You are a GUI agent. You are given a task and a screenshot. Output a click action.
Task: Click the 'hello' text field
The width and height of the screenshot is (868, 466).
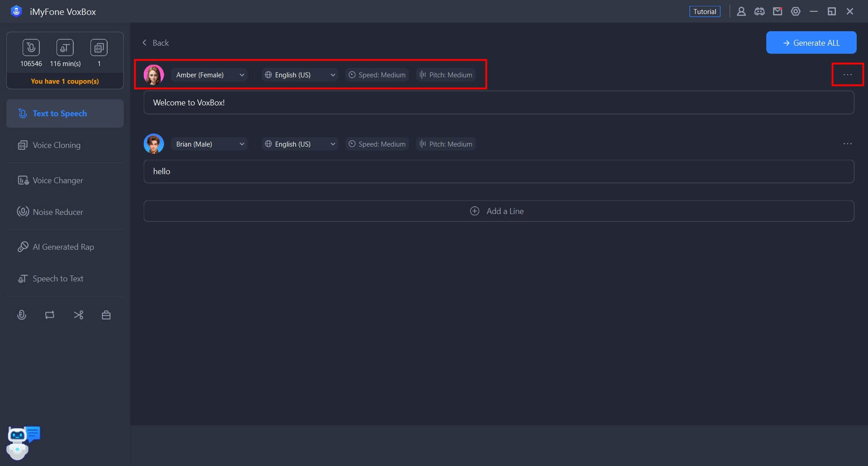tap(499, 171)
